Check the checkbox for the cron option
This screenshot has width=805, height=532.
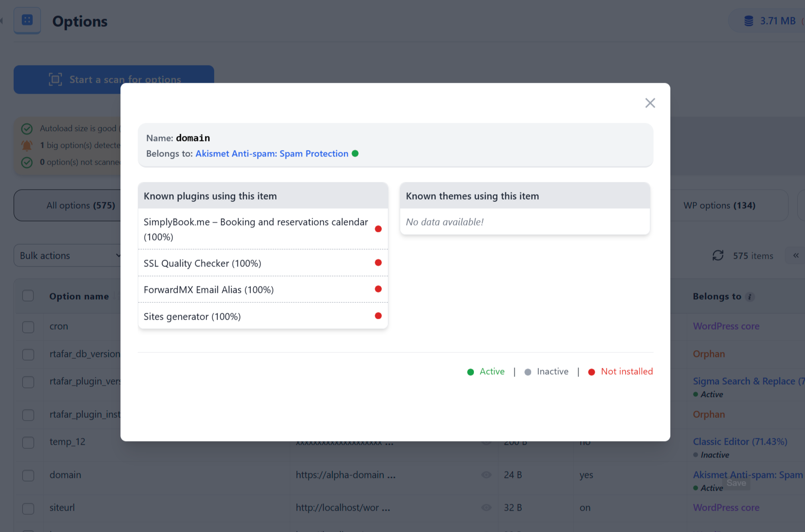click(28, 326)
